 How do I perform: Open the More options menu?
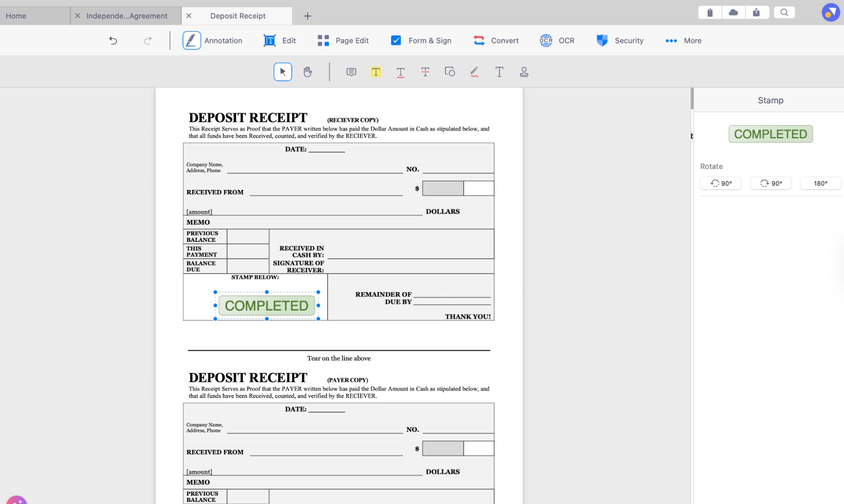[x=683, y=41]
